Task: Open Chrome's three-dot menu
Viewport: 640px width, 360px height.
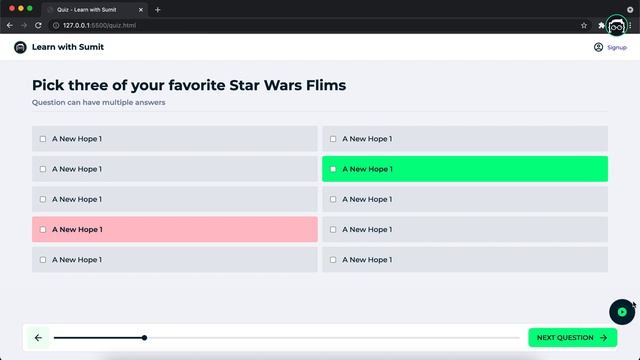Action: (x=631, y=25)
